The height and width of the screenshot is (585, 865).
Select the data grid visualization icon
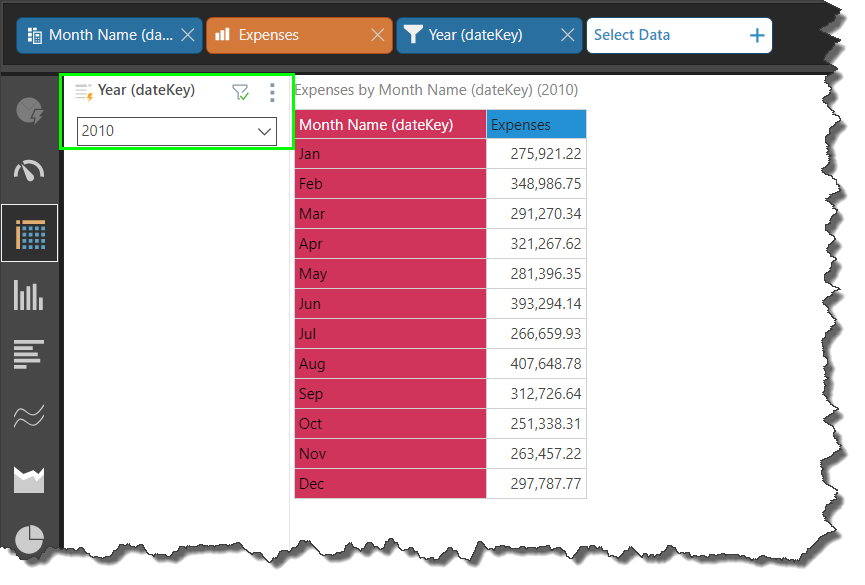(x=29, y=234)
